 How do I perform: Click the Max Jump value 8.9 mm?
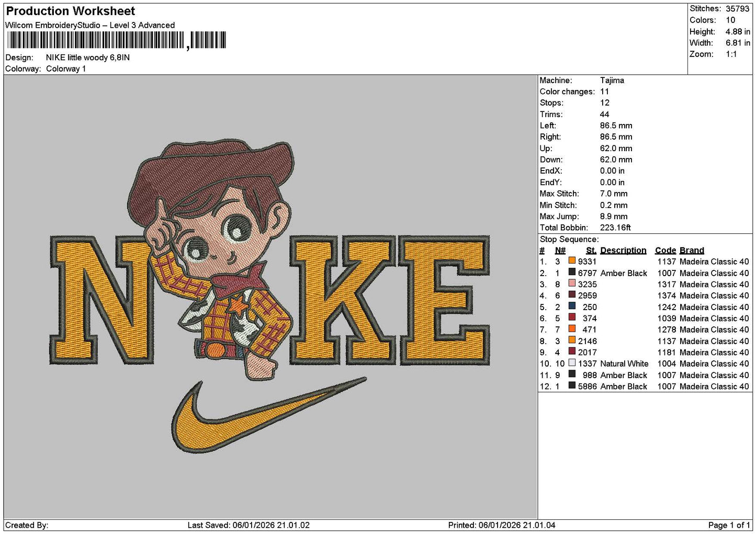[614, 217]
